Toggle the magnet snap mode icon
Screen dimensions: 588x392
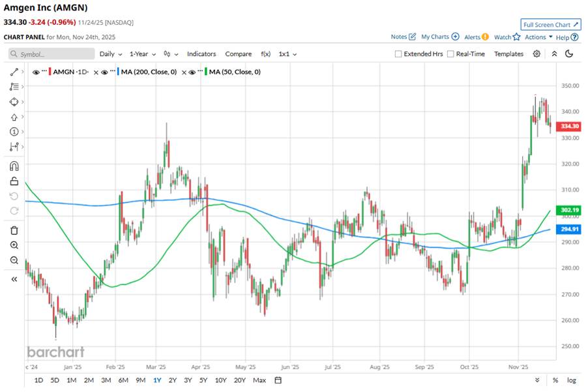click(14, 166)
